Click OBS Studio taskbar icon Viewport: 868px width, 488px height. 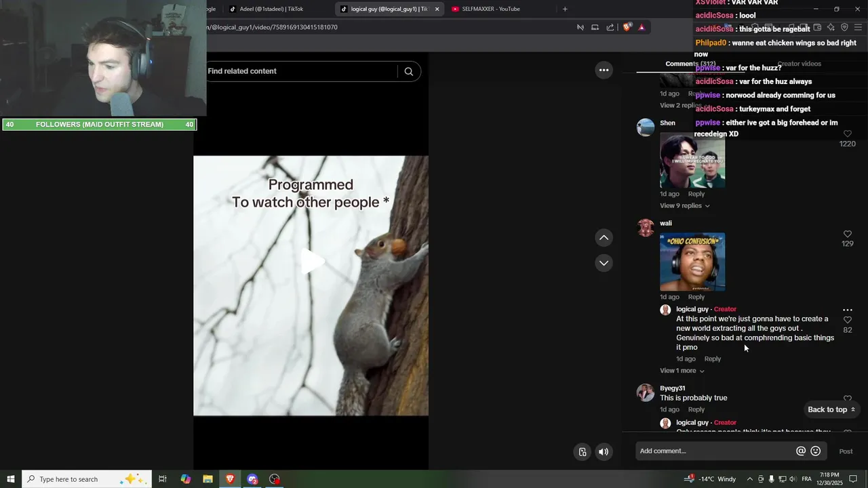[275, 479]
